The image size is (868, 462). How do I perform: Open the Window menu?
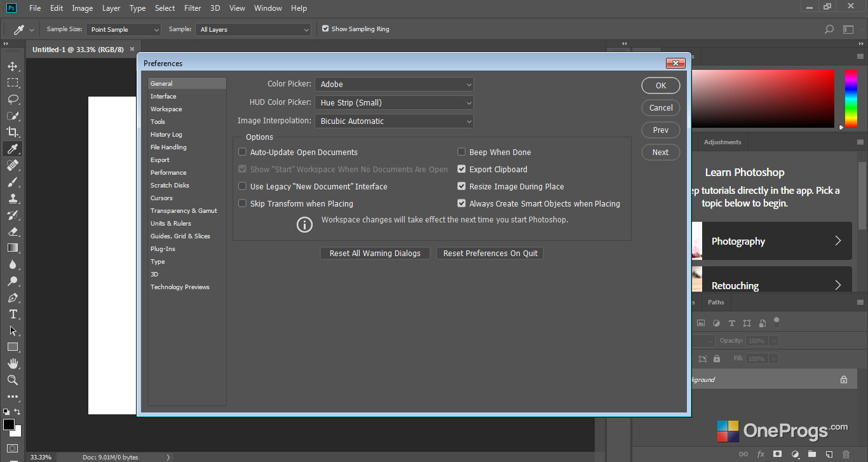[268, 8]
